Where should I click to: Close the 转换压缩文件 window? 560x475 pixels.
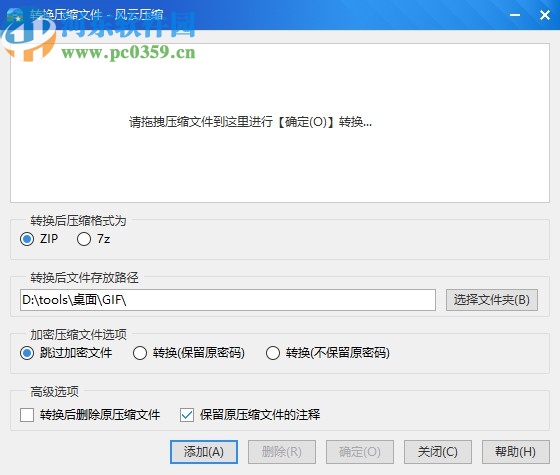click(545, 15)
